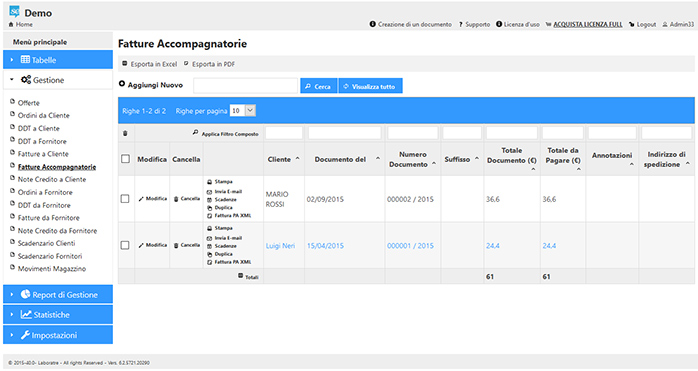Click the Esporta in Excel icon
This screenshot has height=371, width=698.
[125, 64]
